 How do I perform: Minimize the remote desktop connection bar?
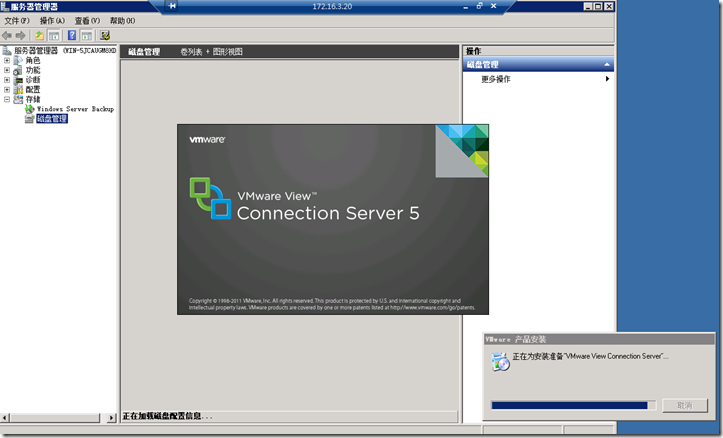coord(466,6)
